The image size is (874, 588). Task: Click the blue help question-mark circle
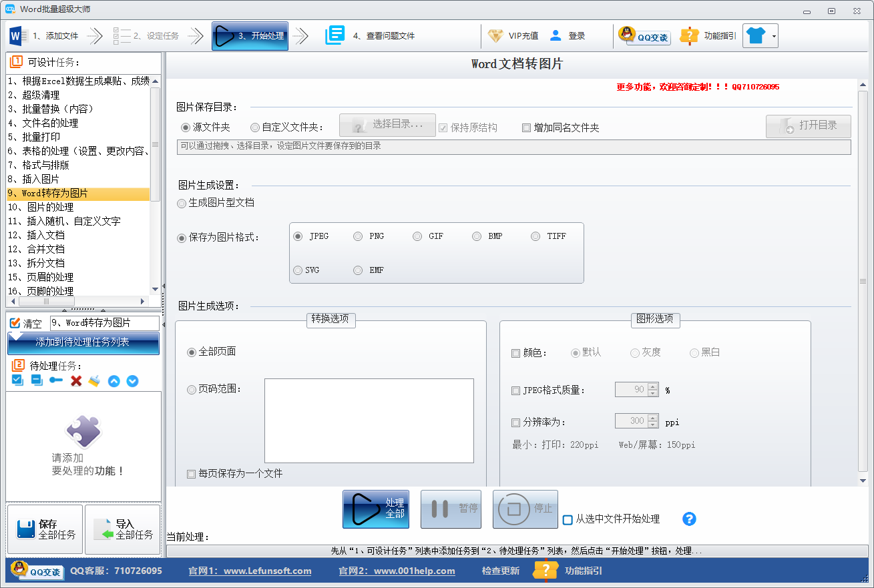pyautogui.click(x=689, y=519)
